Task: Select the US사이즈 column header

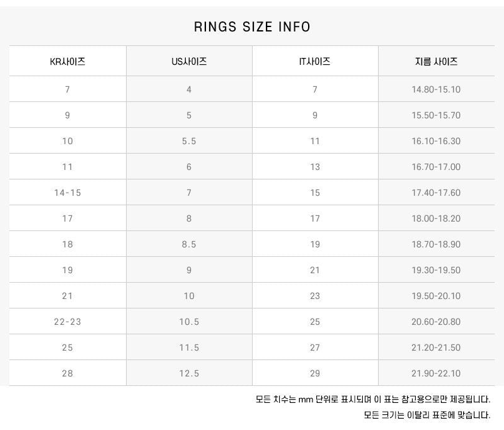Action: tap(189, 62)
